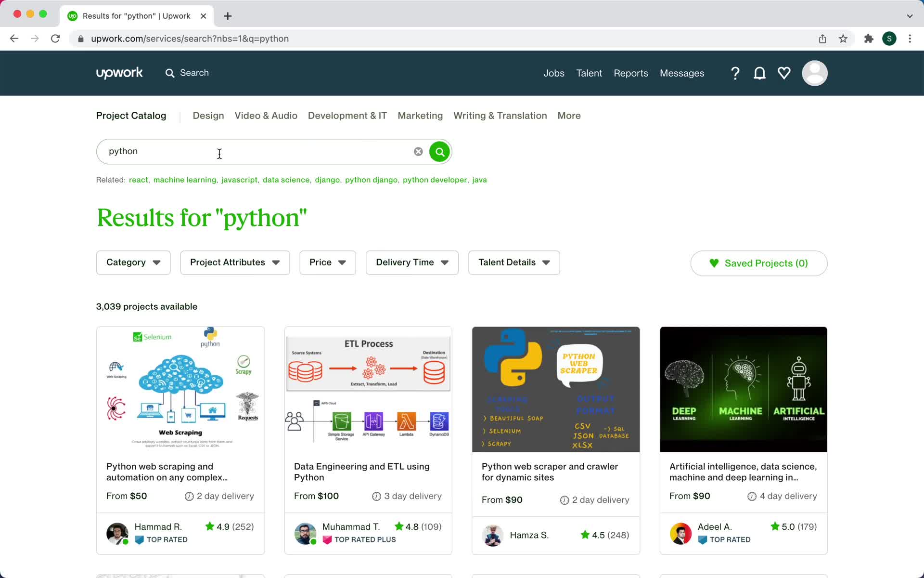Open Chrome three-dot menu
The width and height of the screenshot is (924, 578).
910,39
